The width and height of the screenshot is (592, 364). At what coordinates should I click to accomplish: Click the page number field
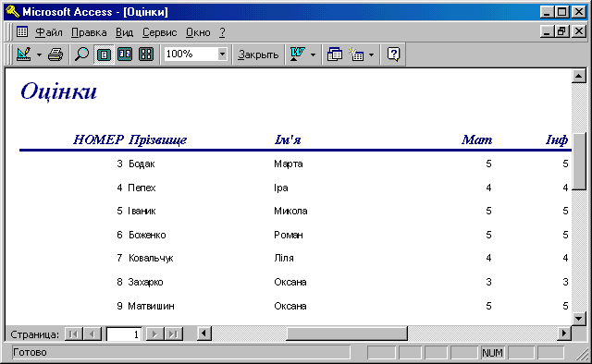[x=124, y=334]
